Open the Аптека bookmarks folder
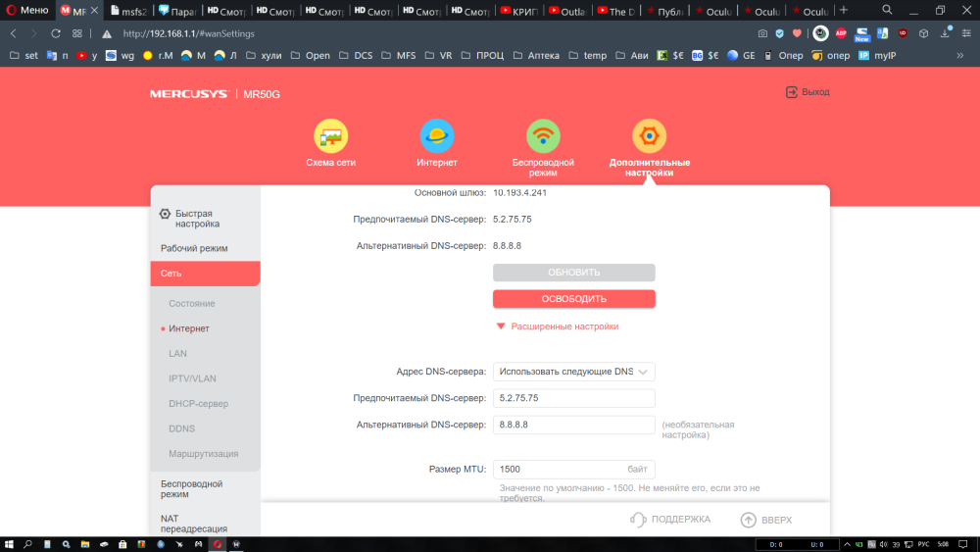 536,56
